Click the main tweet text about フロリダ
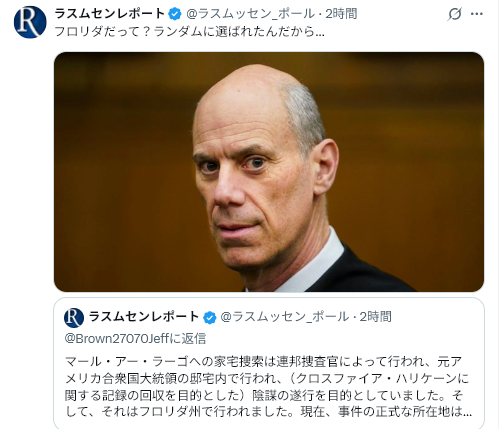This screenshot has height=429, width=500. click(x=189, y=32)
